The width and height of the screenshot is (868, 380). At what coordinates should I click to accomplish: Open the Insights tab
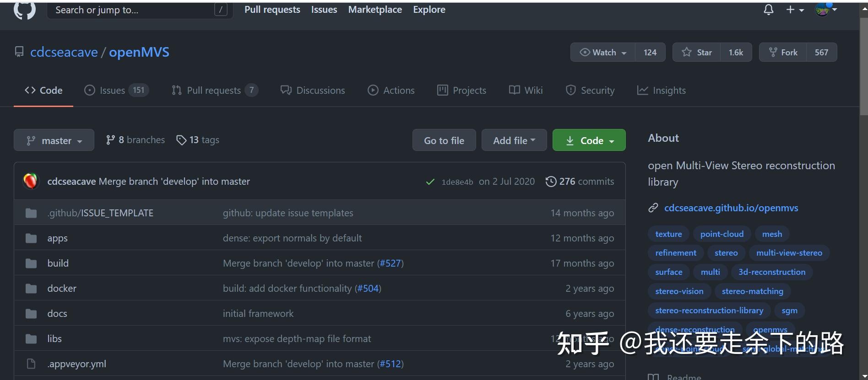(662, 91)
